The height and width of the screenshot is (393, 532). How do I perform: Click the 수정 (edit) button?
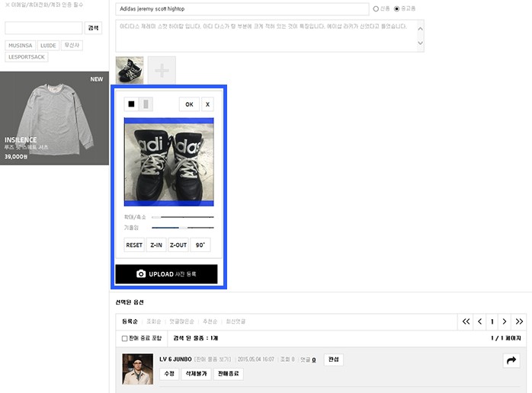click(x=169, y=374)
